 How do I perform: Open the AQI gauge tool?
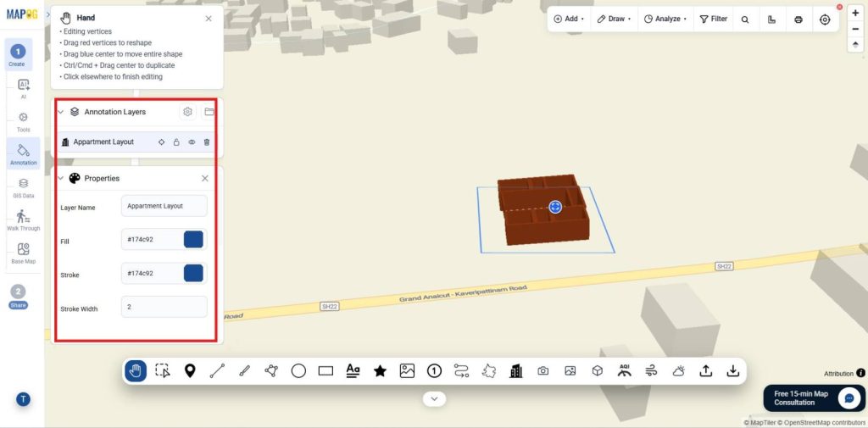[x=625, y=371]
